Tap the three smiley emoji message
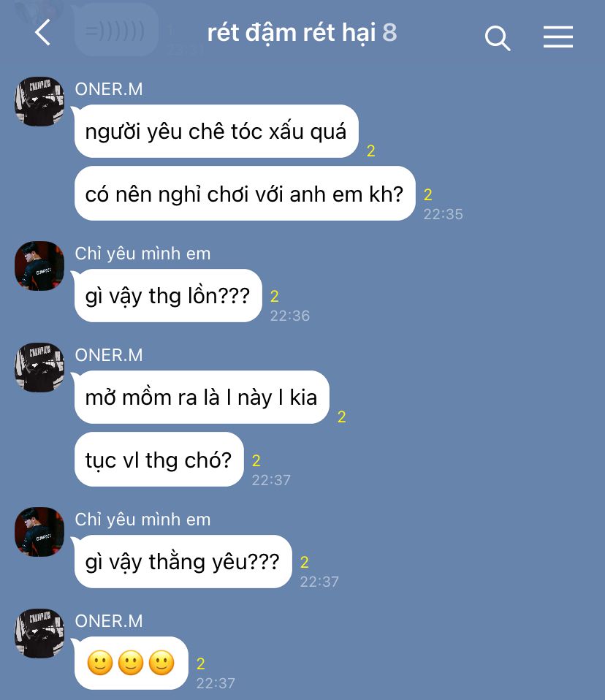The height and width of the screenshot is (700, 605). pyautogui.click(x=132, y=663)
